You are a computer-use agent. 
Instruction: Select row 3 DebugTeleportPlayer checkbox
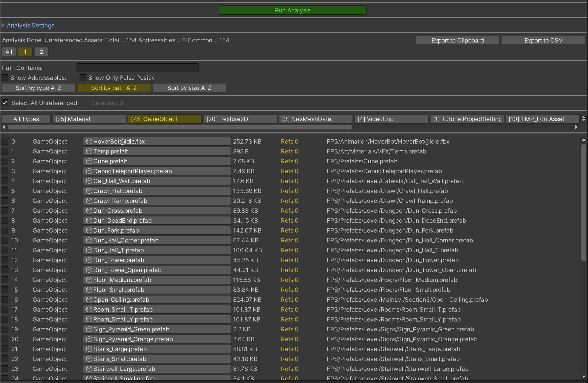tap(5, 171)
